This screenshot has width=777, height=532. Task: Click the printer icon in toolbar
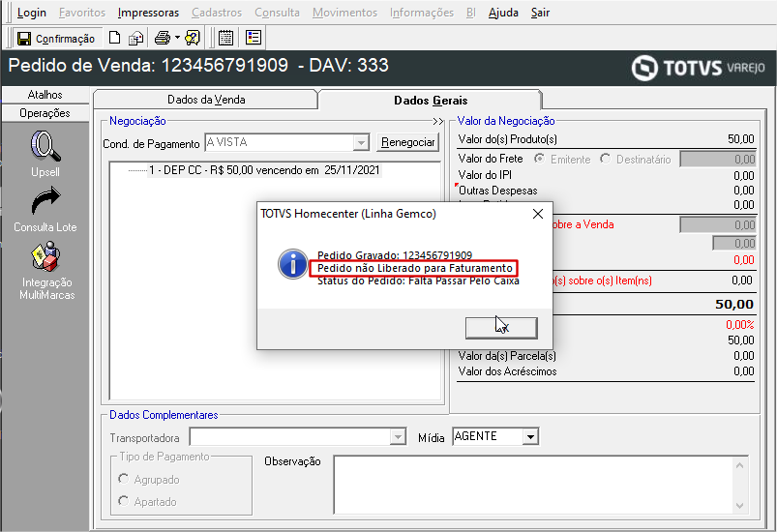(x=162, y=38)
